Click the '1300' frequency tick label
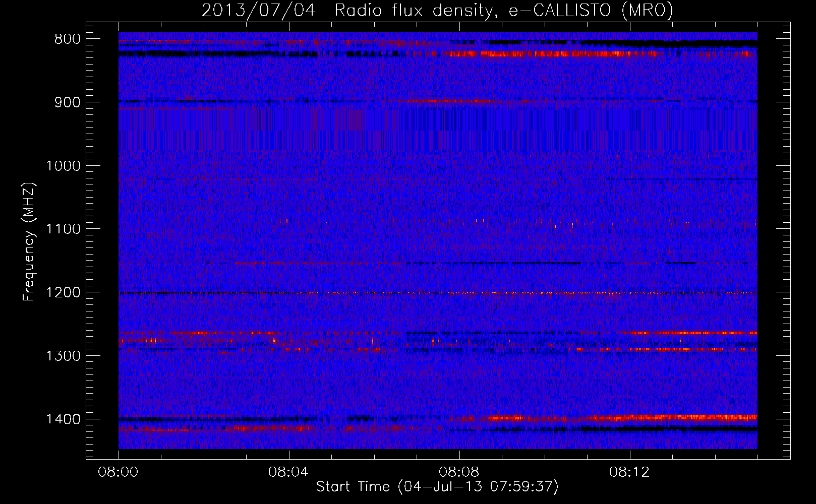This screenshot has width=816, height=504. pos(63,356)
